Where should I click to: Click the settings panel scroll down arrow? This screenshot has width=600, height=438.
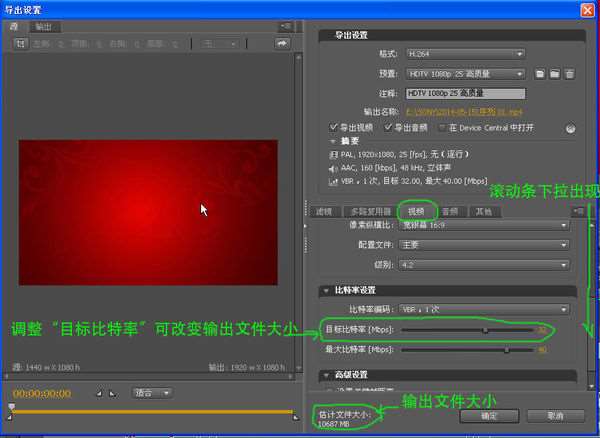coord(592,386)
